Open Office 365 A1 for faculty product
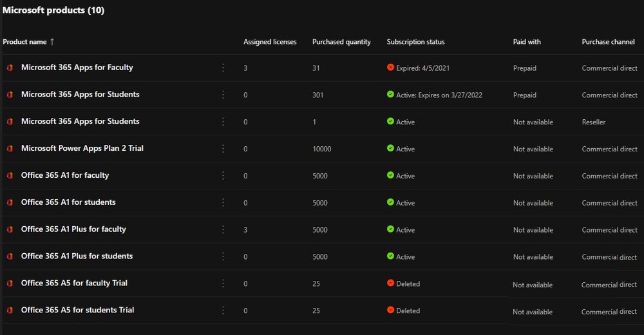 (65, 175)
